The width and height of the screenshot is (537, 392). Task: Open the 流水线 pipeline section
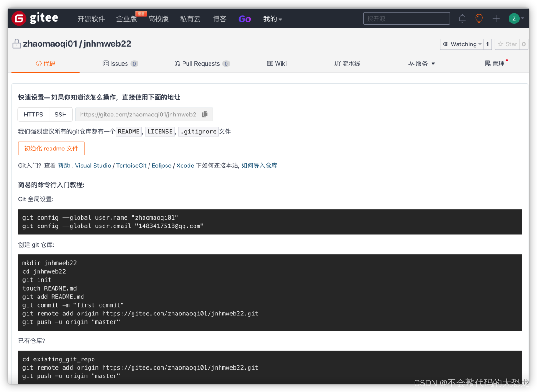347,63
